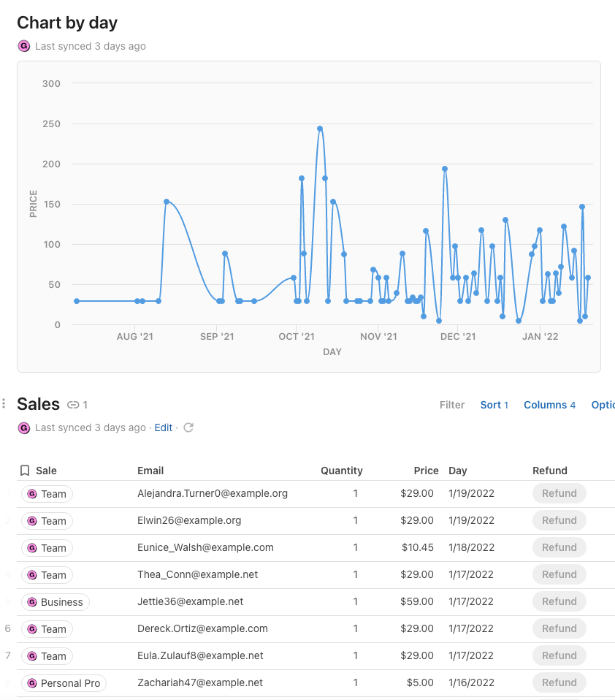The height and width of the screenshot is (700, 615).
Task: Open the Team chip for Alejandra.Turner0
Action: [x=47, y=494]
